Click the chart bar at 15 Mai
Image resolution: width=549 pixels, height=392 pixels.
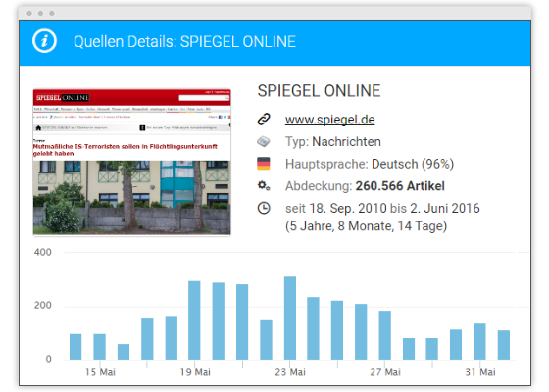pos(99,347)
